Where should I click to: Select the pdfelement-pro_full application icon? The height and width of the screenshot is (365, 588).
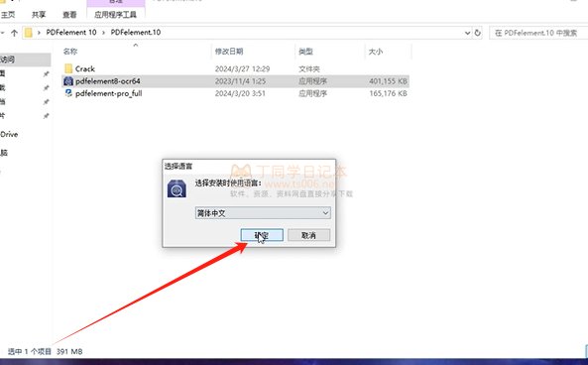(68, 93)
